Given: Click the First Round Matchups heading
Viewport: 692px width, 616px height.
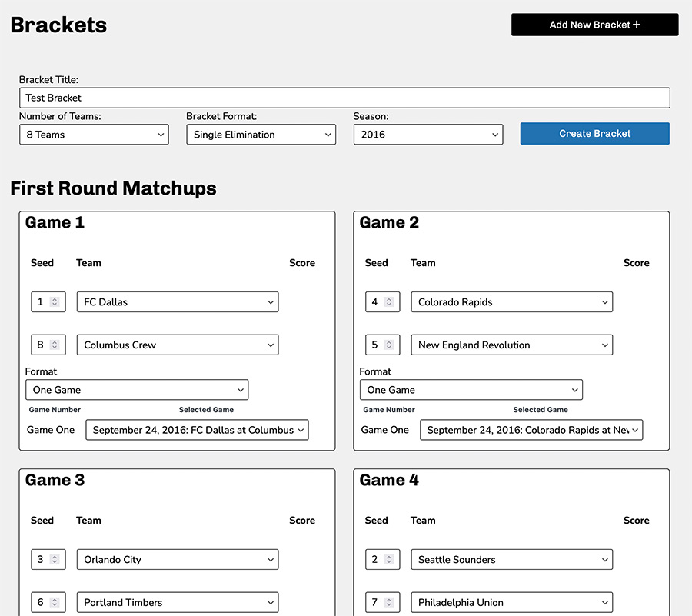Looking at the screenshot, I should 114,188.
